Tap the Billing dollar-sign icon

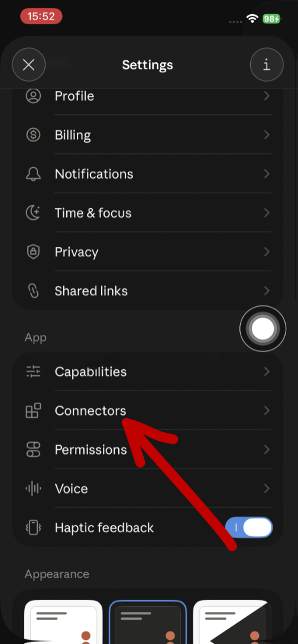[x=33, y=135]
